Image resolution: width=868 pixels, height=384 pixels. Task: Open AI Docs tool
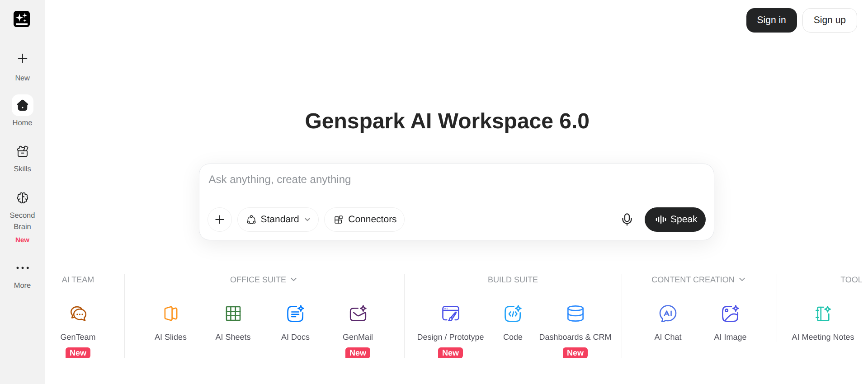tap(295, 323)
